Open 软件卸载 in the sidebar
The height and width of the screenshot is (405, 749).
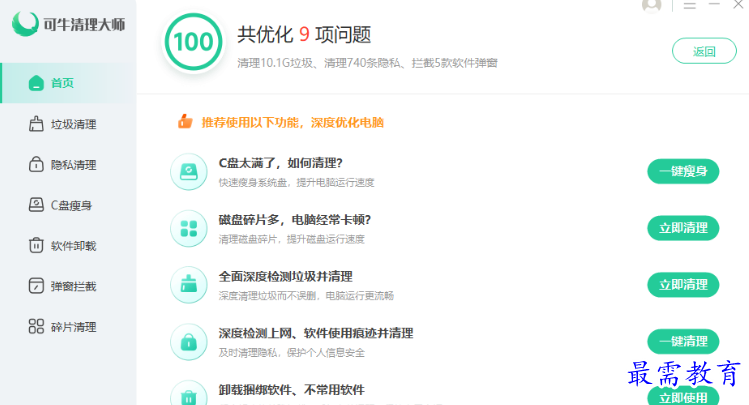tap(68, 246)
